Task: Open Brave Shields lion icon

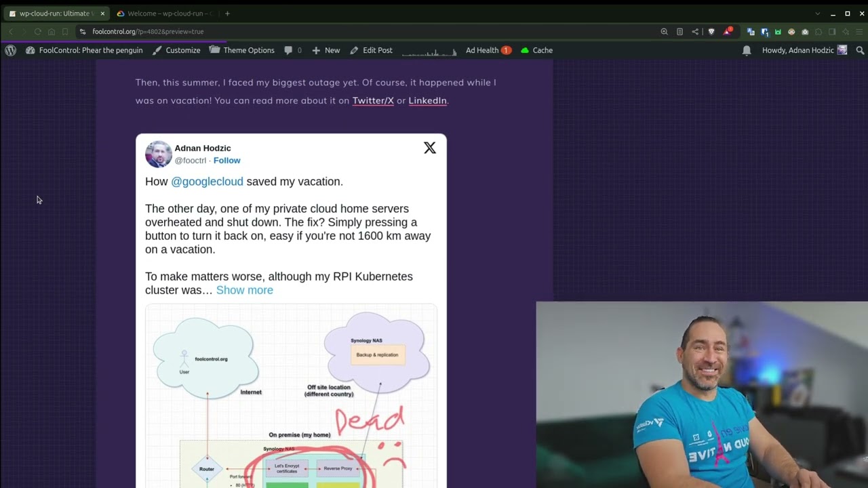Action: (711, 31)
